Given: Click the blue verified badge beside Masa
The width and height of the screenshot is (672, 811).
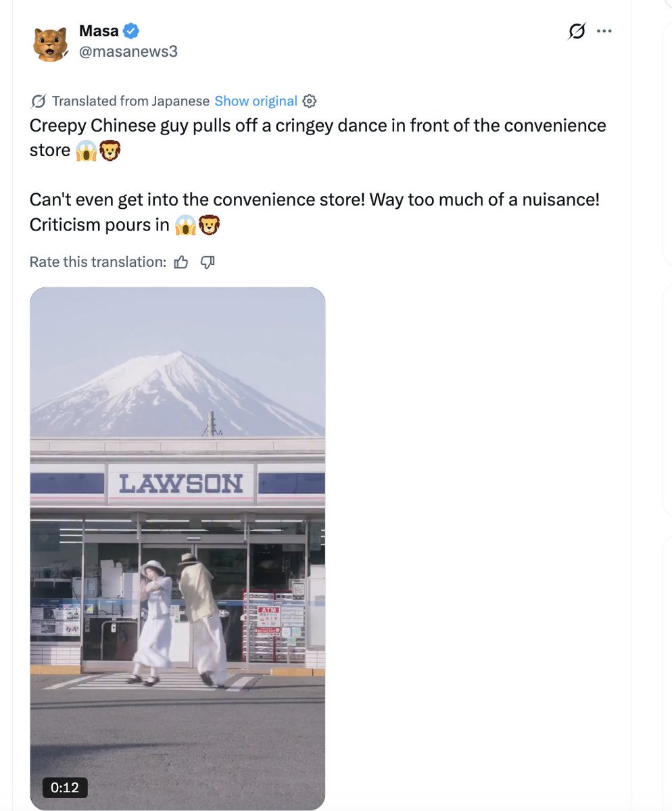Looking at the screenshot, I should pyautogui.click(x=133, y=30).
